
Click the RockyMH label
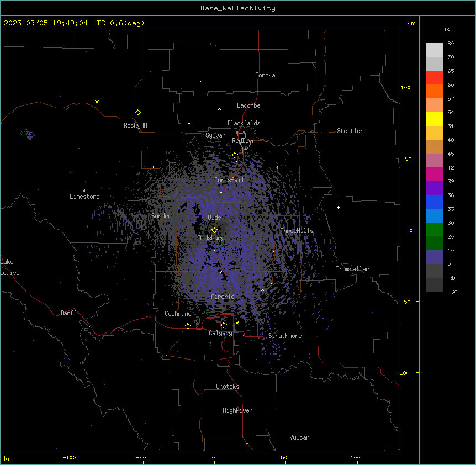(135, 125)
